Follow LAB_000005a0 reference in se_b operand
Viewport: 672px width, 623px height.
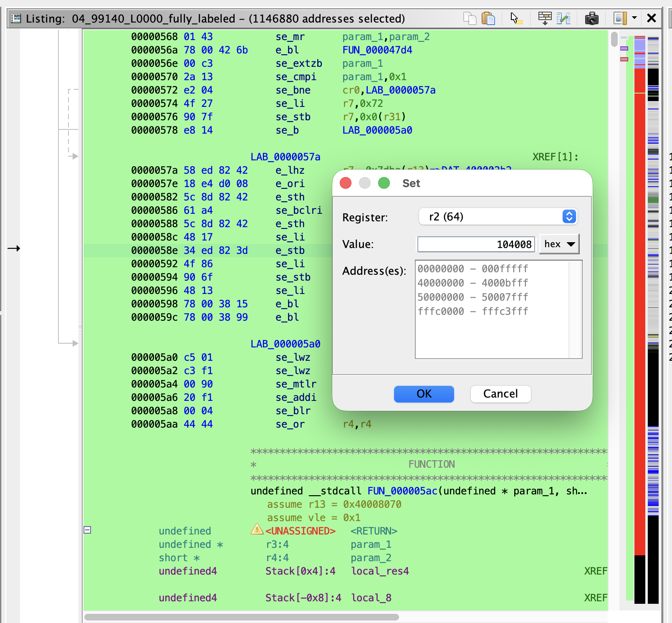pos(377,130)
